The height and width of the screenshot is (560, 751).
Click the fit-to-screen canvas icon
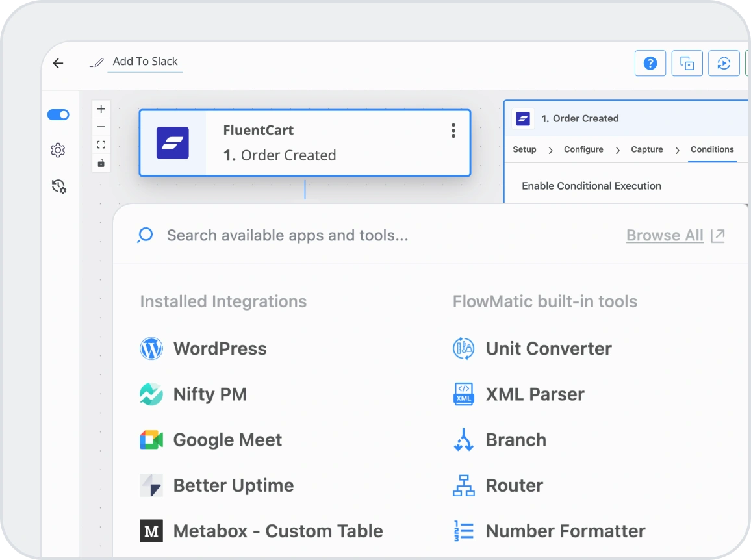(101, 145)
